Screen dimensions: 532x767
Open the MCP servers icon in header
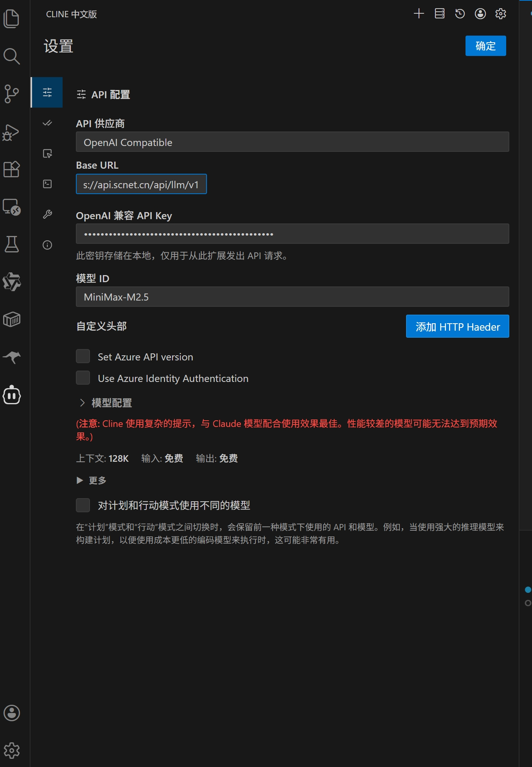[x=439, y=14]
